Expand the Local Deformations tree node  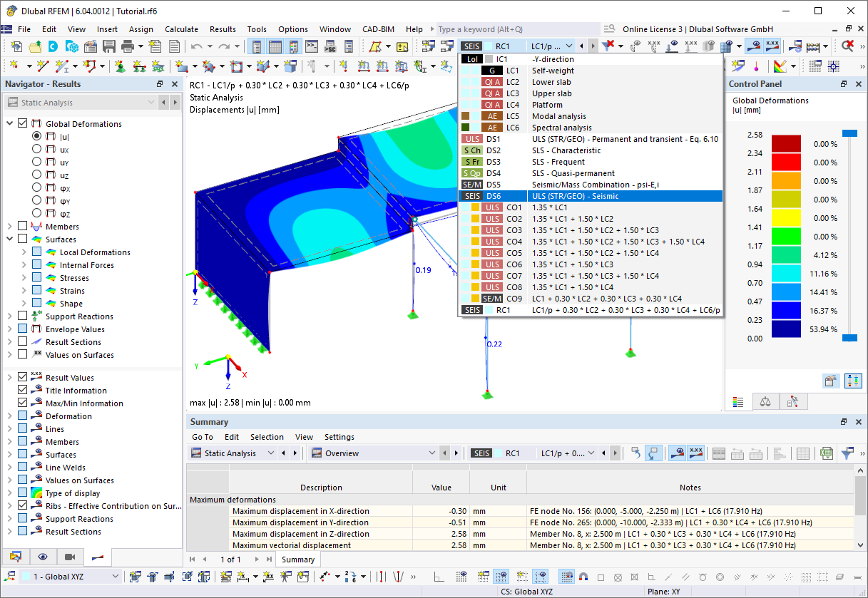(x=24, y=252)
